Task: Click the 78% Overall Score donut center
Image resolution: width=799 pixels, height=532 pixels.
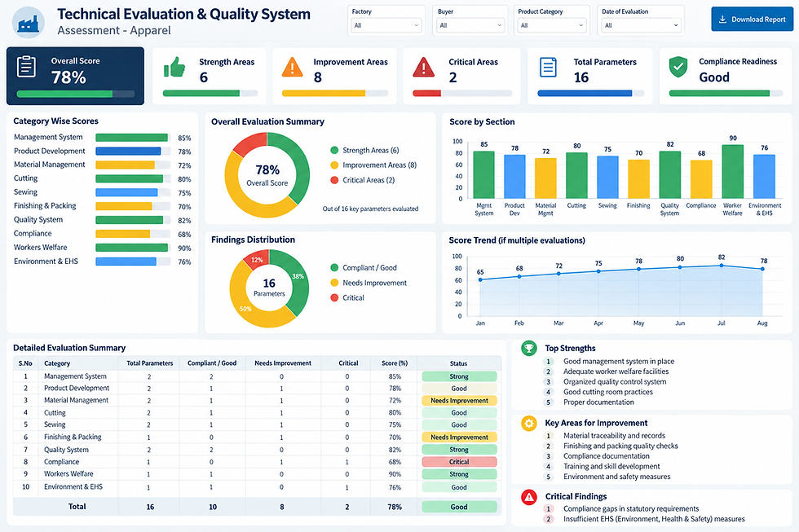Action: (x=267, y=175)
